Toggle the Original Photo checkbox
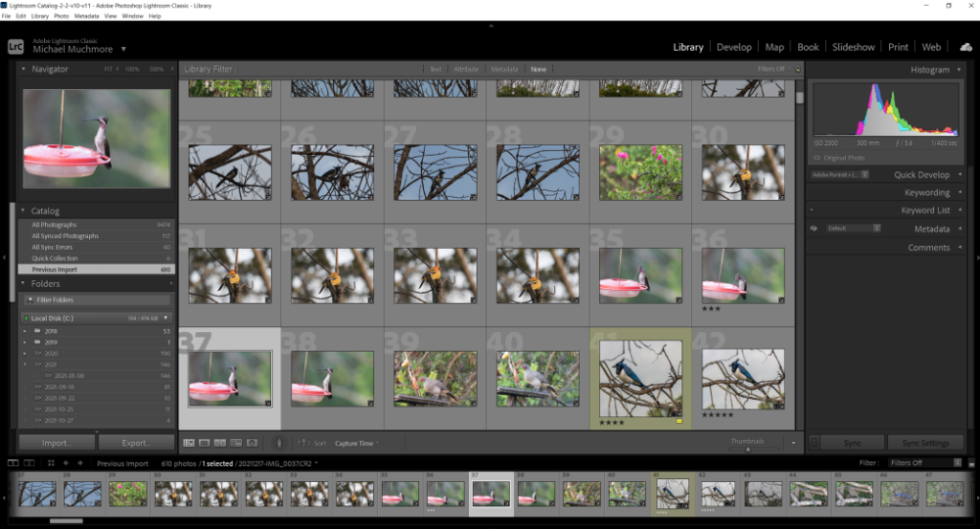 click(x=816, y=157)
